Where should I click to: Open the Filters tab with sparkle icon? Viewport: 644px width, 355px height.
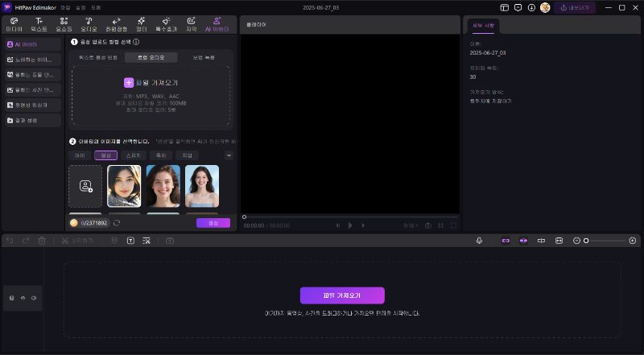pyautogui.click(x=142, y=25)
